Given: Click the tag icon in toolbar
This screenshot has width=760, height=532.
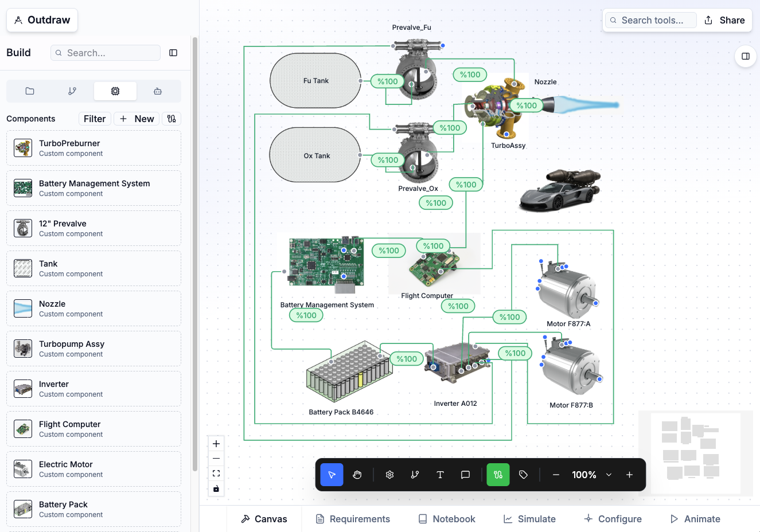Looking at the screenshot, I should 523,475.
